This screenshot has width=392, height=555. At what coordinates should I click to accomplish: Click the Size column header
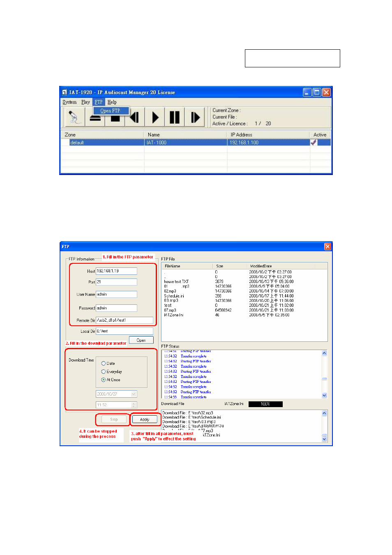[x=230, y=266]
